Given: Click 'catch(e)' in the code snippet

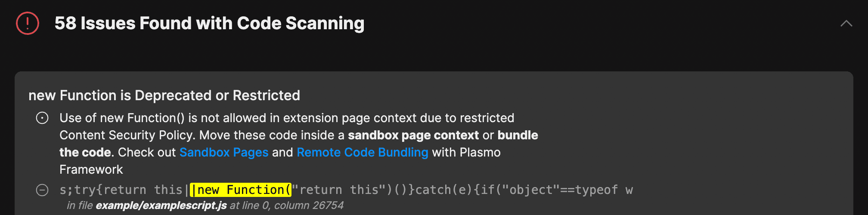Looking at the screenshot, I should point(444,190).
